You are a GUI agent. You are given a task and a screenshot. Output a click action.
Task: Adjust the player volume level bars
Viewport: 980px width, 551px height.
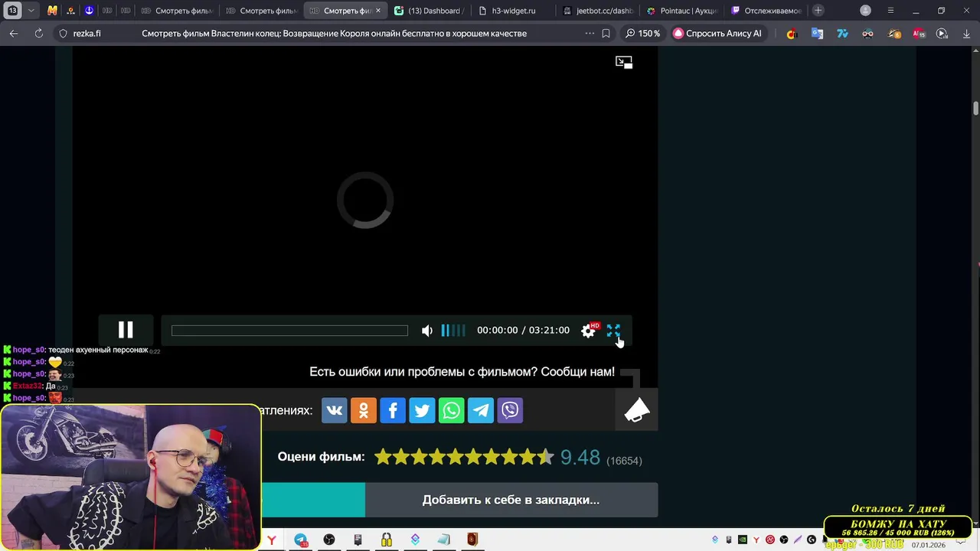(x=452, y=331)
